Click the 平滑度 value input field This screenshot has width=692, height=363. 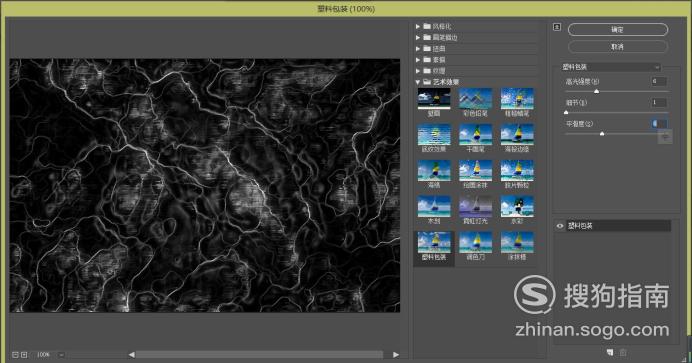coord(659,123)
